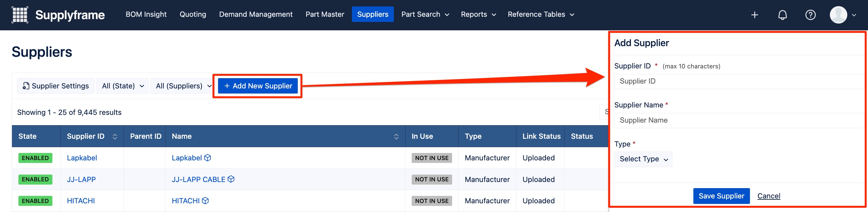Click the cube icon next to JJ-LAPP CABLE
The height and width of the screenshot is (212, 868).
pyautogui.click(x=231, y=179)
